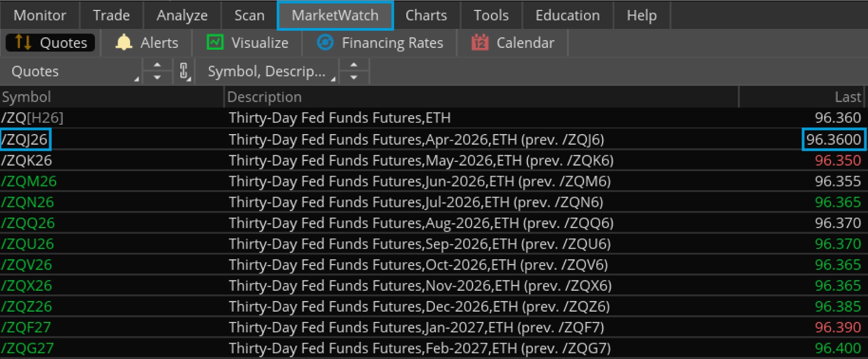Select the /ZQF27 symbol
The image size is (868, 359).
[x=26, y=327]
